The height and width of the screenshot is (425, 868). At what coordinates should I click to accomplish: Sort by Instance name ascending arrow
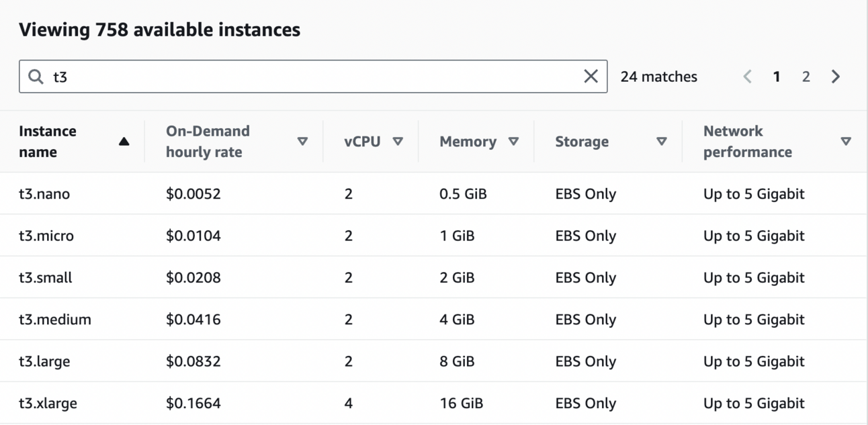(124, 142)
